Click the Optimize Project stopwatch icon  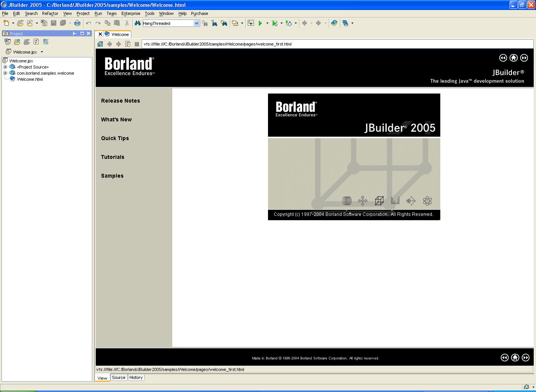click(x=289, y=23)
